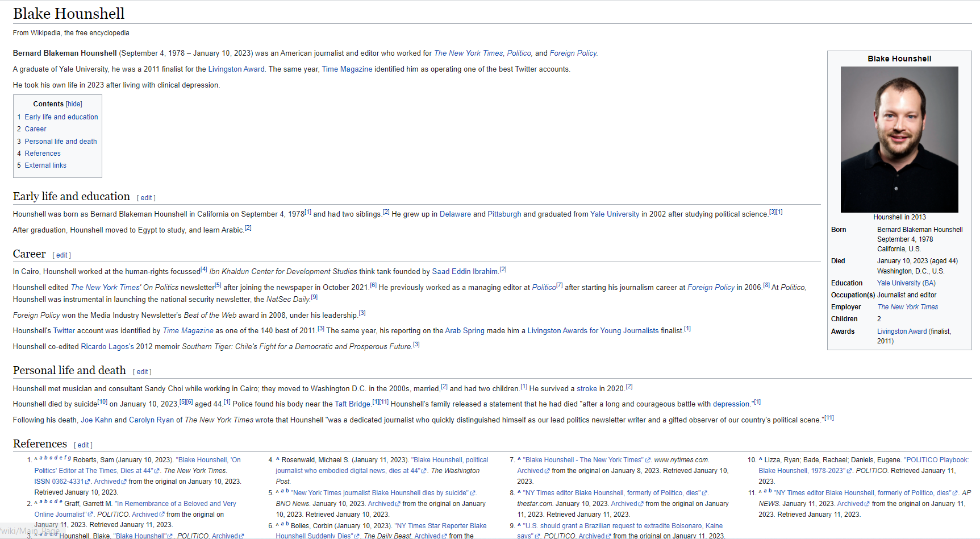Jump back via caret of reference 7

[x=519, y=460]
